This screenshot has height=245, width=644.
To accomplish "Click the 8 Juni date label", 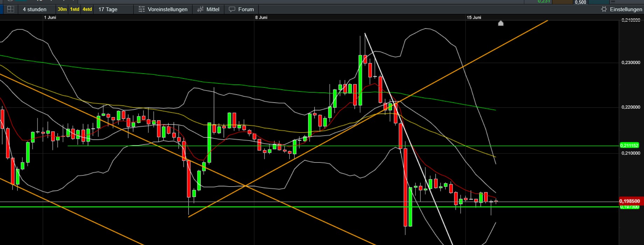I will 261,17.
